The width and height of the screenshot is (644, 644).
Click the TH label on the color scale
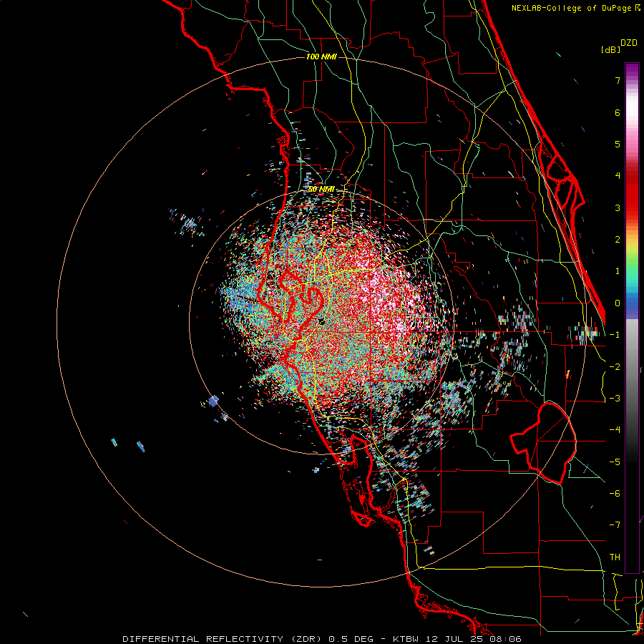tap(615, 557)
